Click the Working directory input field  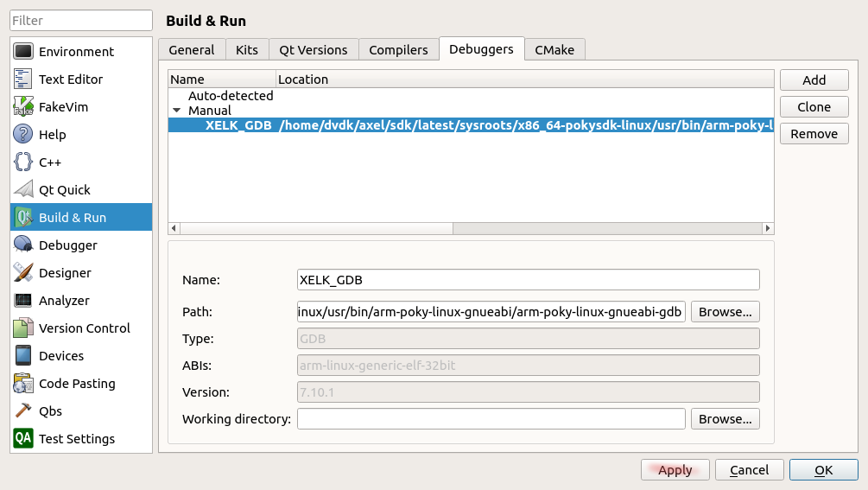pyautogui.click(x=491, y=419)
